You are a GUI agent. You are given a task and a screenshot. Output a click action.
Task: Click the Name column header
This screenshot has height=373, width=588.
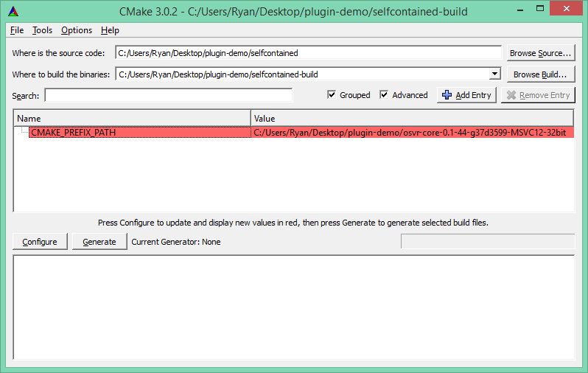132,118
